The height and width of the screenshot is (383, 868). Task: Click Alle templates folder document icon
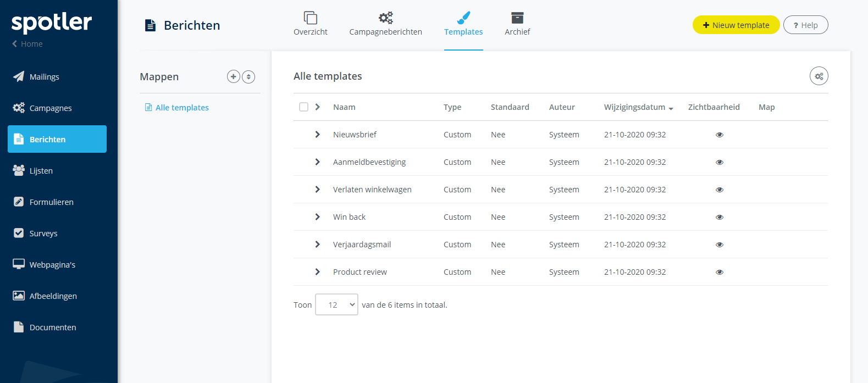pyautogui.click(x=148, y=107)
